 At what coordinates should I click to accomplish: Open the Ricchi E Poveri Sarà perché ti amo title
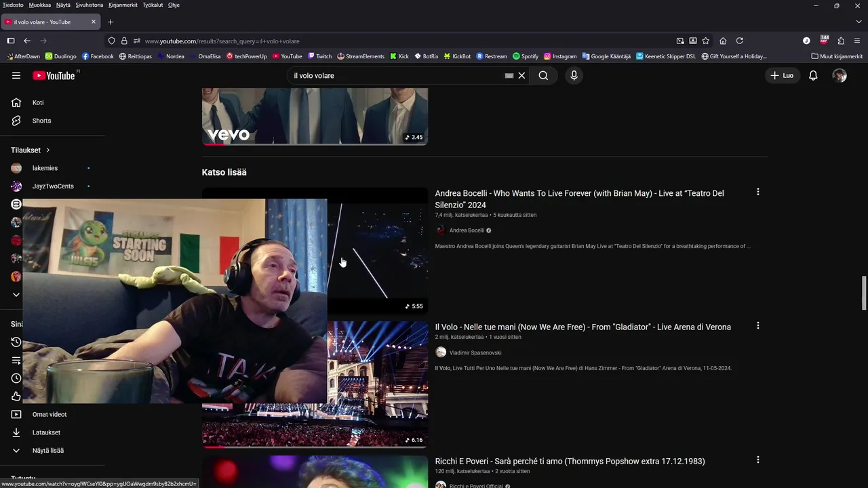point(570,461)
